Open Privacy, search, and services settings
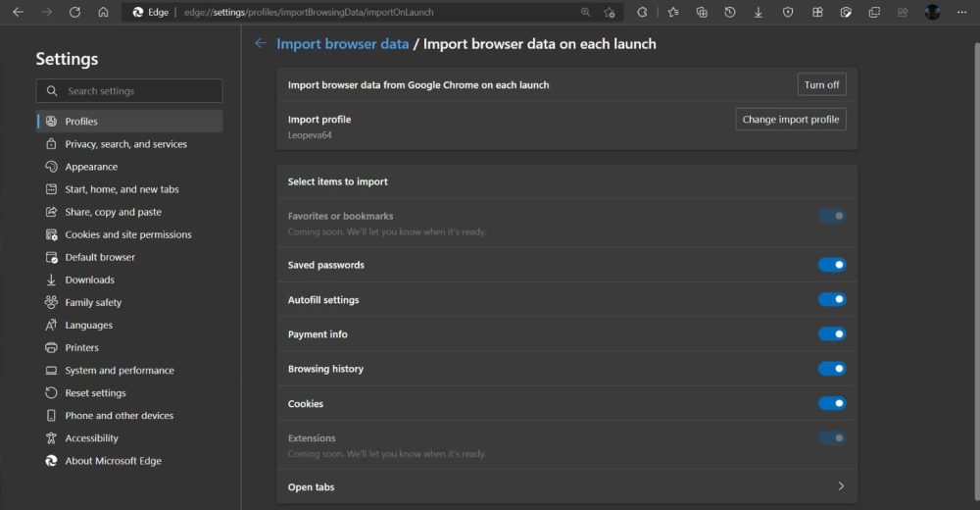 tap(125, 144)
